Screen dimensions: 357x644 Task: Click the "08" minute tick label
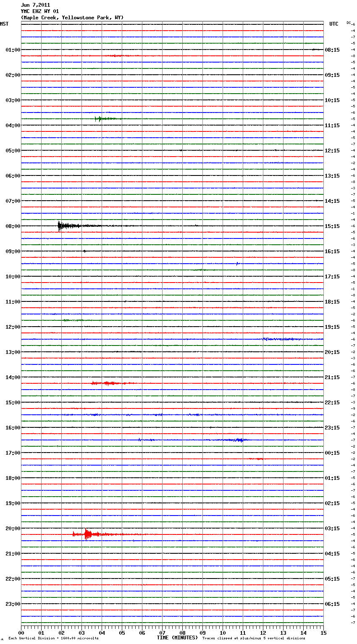(182, 633)
